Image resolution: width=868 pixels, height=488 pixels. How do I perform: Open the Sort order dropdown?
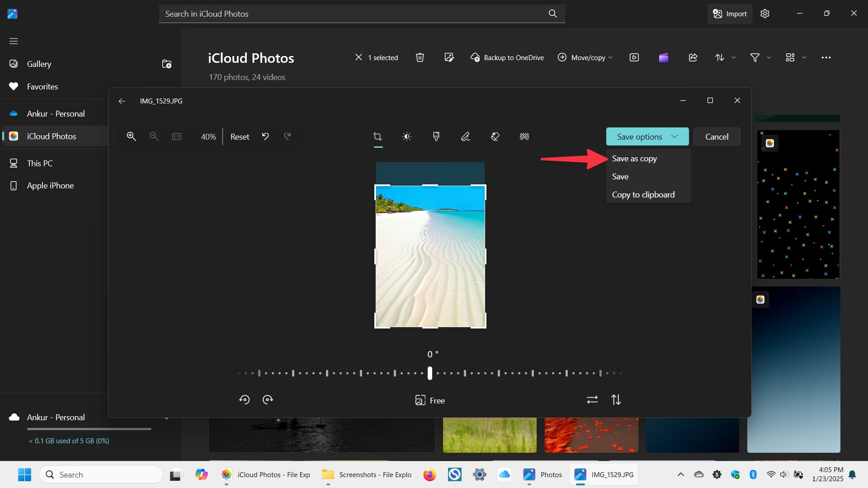pyautogui.click(x=725, y=57)
